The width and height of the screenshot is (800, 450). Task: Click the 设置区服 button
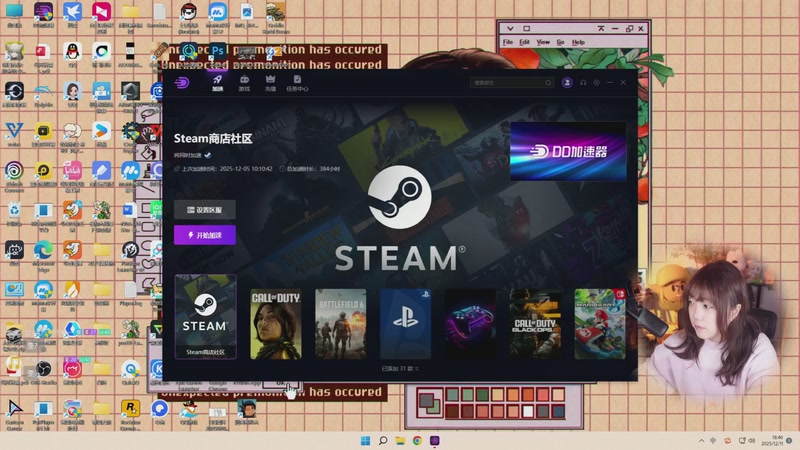click(205, 210)
